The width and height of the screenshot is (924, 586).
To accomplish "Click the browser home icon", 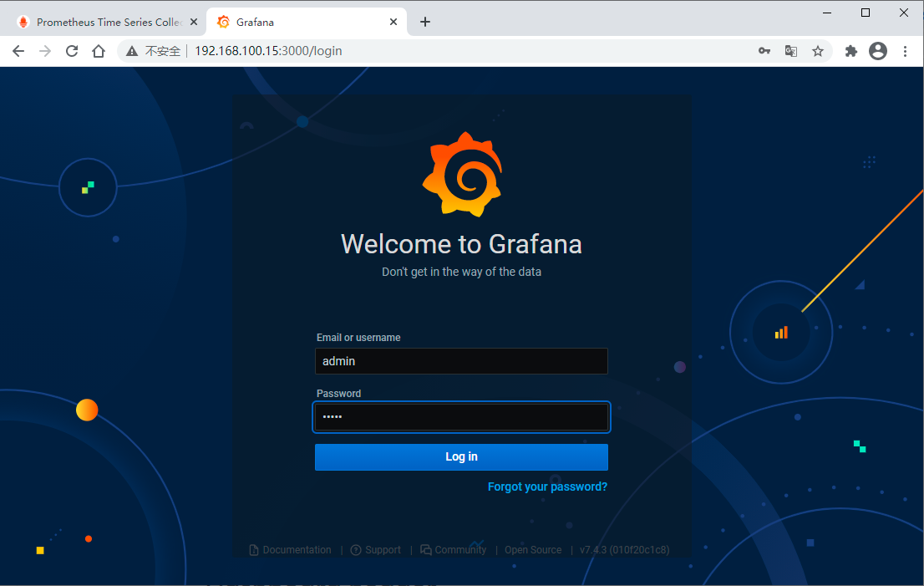I will pyautogui.click(x=99, y=51).
